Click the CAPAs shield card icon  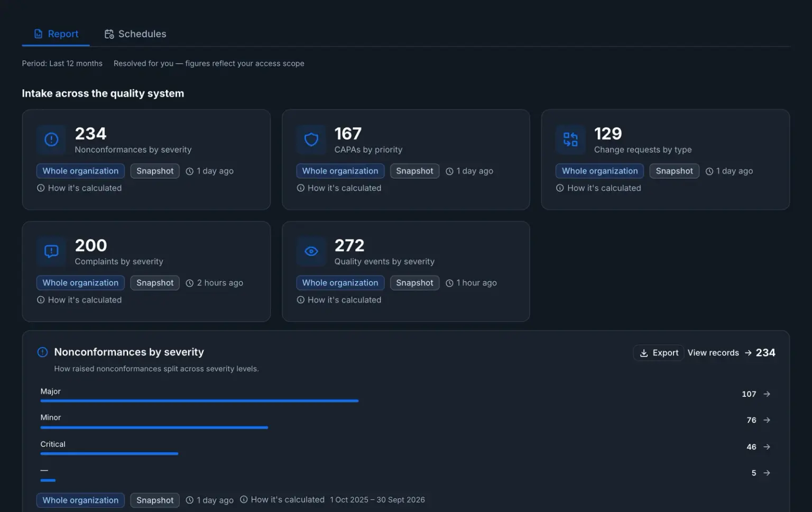pyautogui.click(x=311, y=139)
